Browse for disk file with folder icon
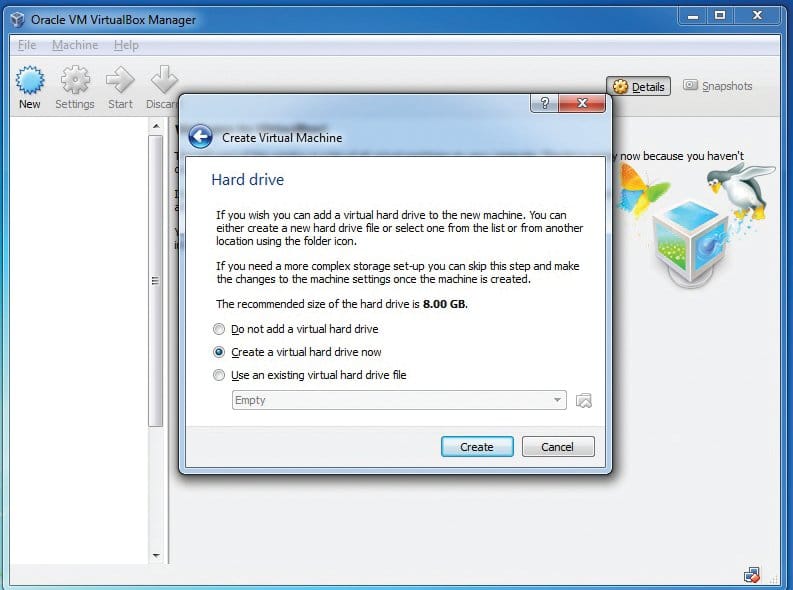This screenshot has height=590, width=793. (584, 400)
